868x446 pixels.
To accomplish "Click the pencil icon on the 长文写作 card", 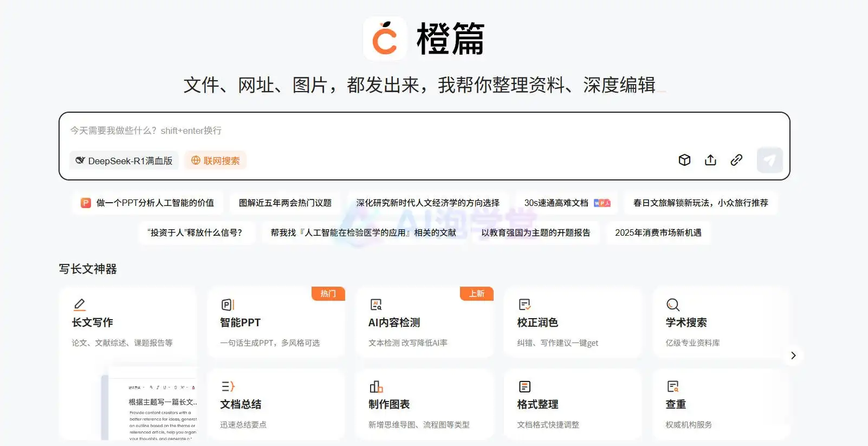I will point(79,305).
